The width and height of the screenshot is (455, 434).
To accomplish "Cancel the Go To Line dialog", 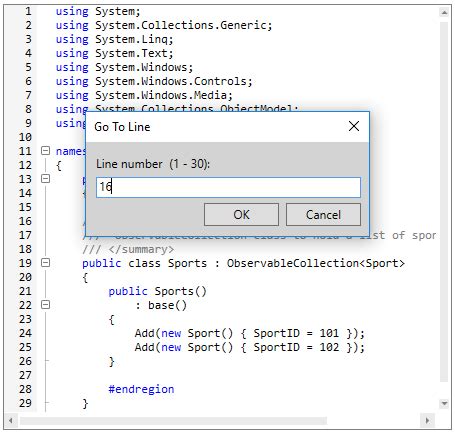I will (323, 215).
